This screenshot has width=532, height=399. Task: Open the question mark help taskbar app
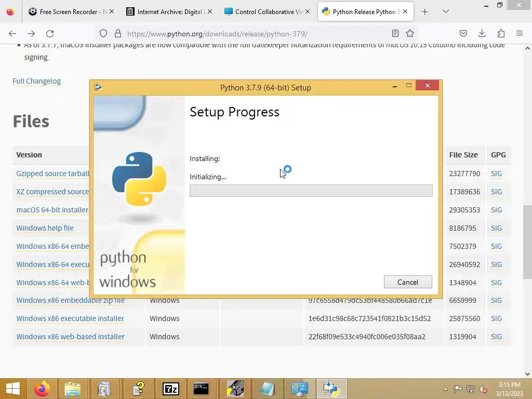tap(138, 389)
